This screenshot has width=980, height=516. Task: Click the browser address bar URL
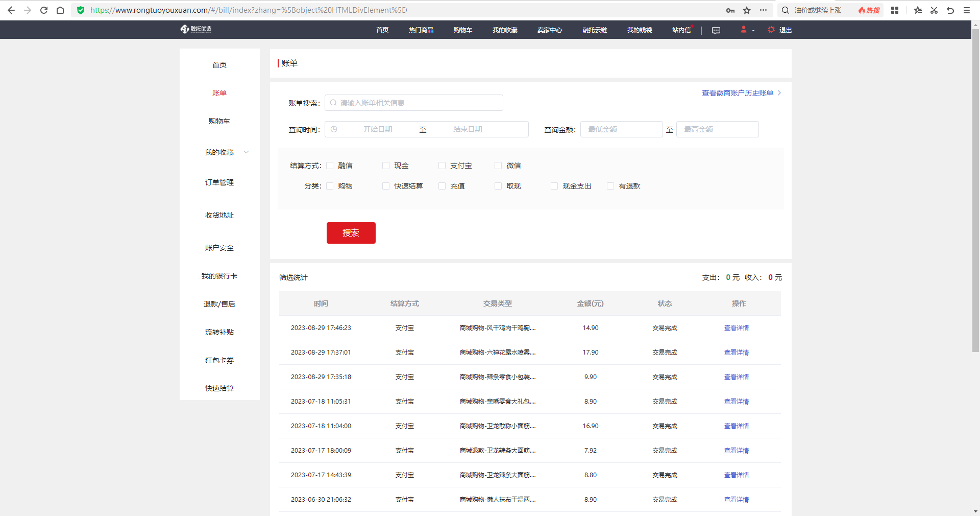pos(249,10)
